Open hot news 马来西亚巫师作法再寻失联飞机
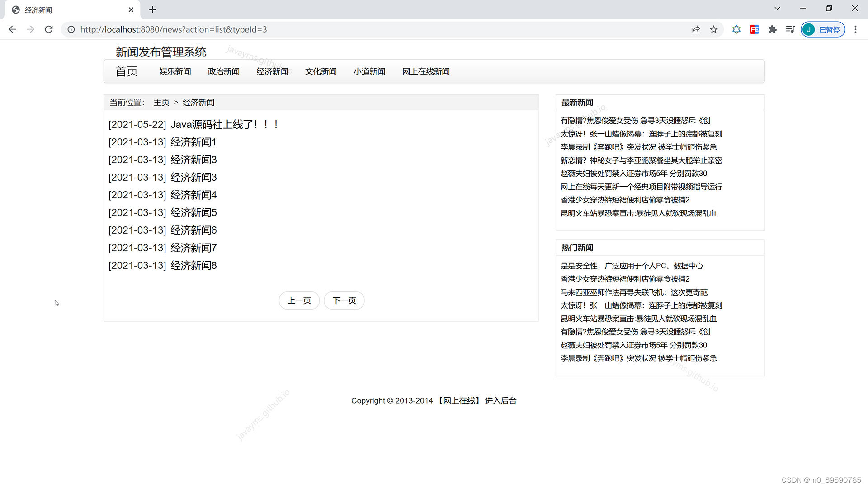 (634, 292)
